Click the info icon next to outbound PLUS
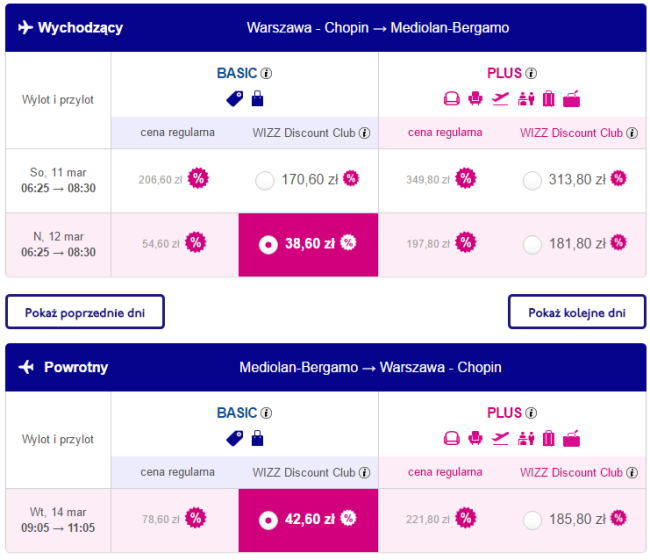 click(531, 73)
